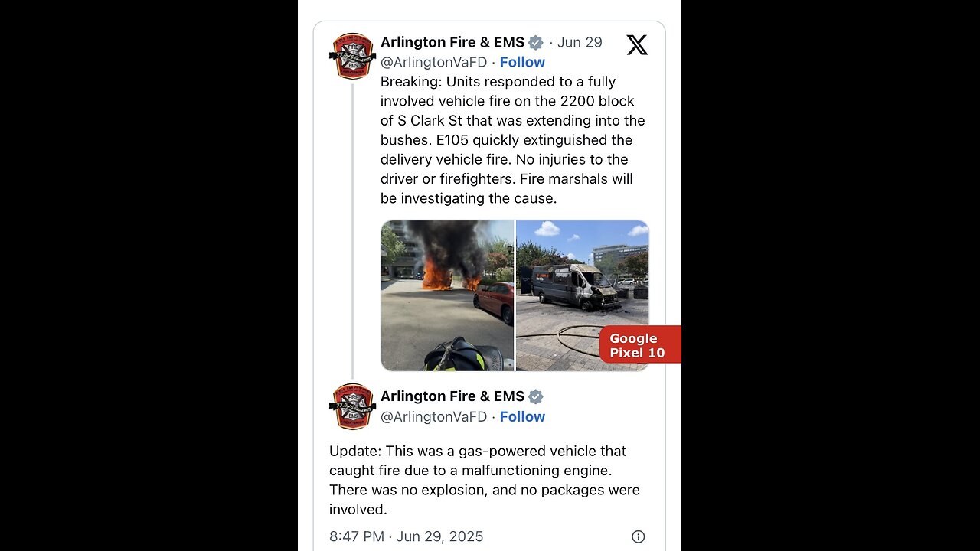Open Arlington Fire & EMS avatar on first tweet
This screenshot has height=551, width=980.
click(352, 56)
